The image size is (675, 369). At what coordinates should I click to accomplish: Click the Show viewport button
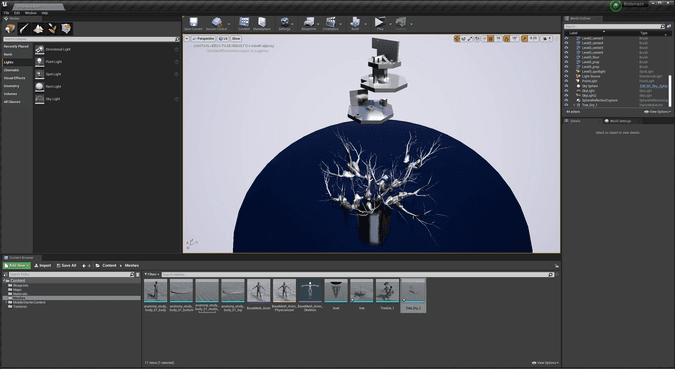click(236, 39)
